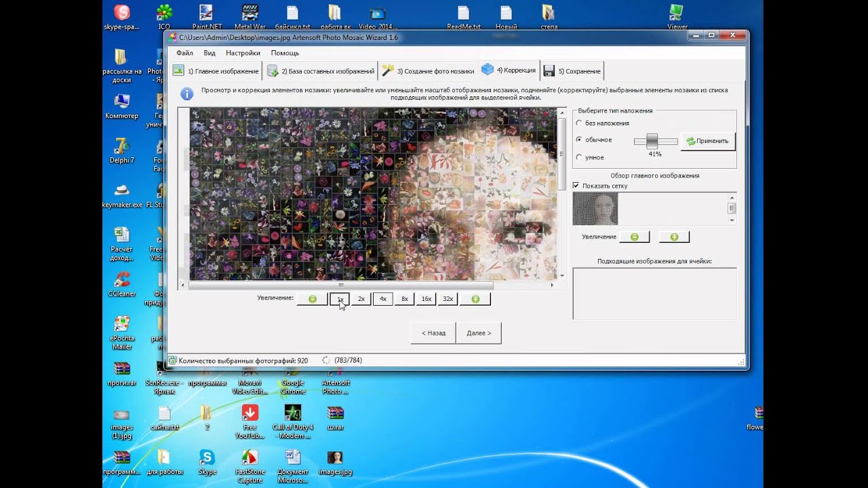868x488 pixels.
Task: Click the green minus button under the overview
Action: [634, 237]
